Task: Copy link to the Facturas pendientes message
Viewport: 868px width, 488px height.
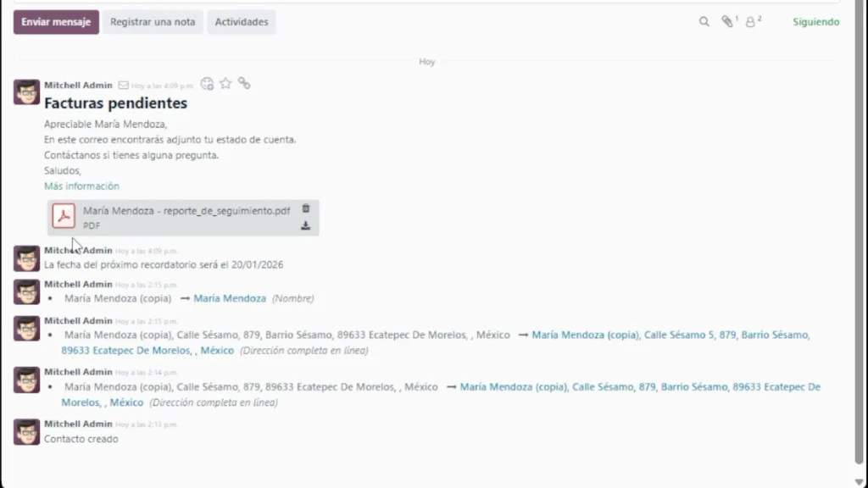Action: [x=244, y=83]
